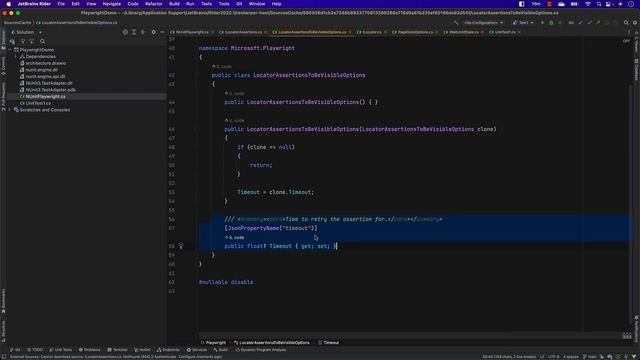Open the Endpoints tool window

click(168, 350)
